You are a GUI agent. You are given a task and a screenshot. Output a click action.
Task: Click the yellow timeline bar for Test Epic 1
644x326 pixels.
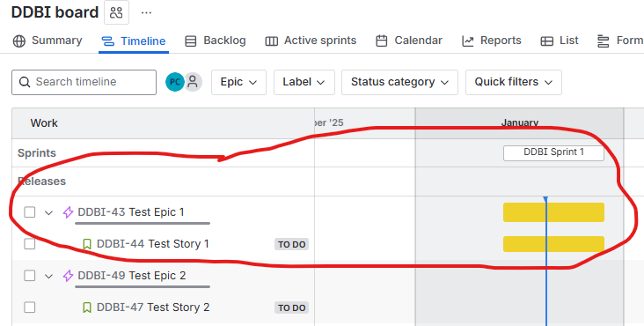[553, 212]
